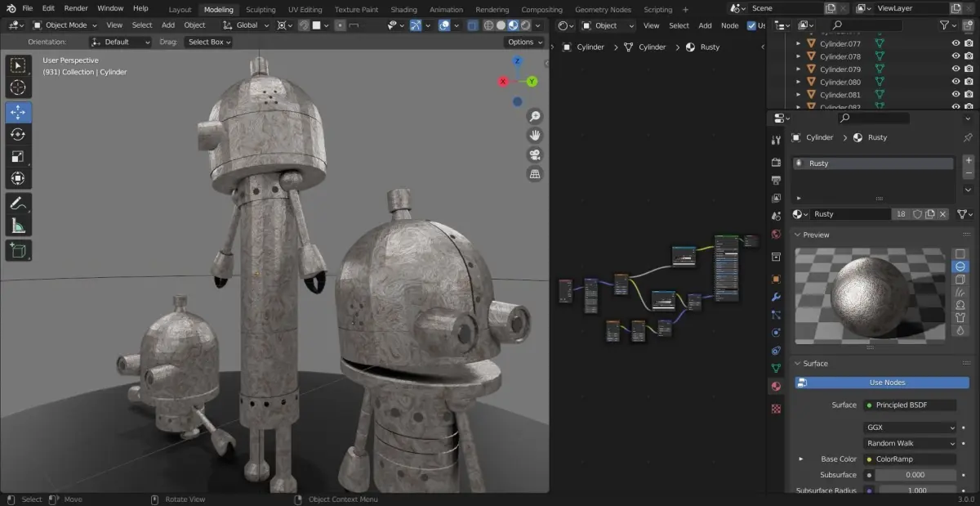Expand the Base Color disclosure triangle
Screen dimensions: 980x506
coord(800,459)
